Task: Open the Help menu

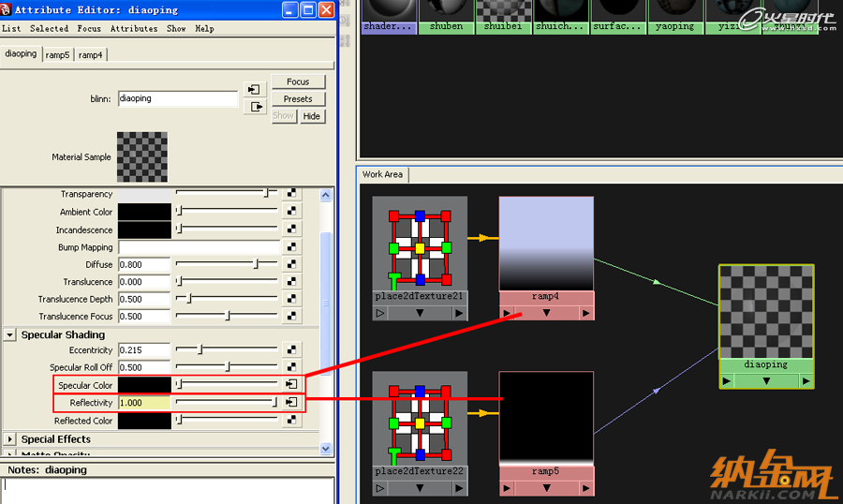Action: (204, 28)
